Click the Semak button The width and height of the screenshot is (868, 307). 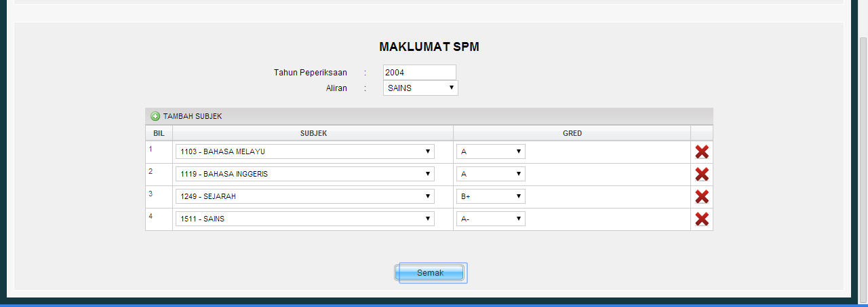[430, 273]
